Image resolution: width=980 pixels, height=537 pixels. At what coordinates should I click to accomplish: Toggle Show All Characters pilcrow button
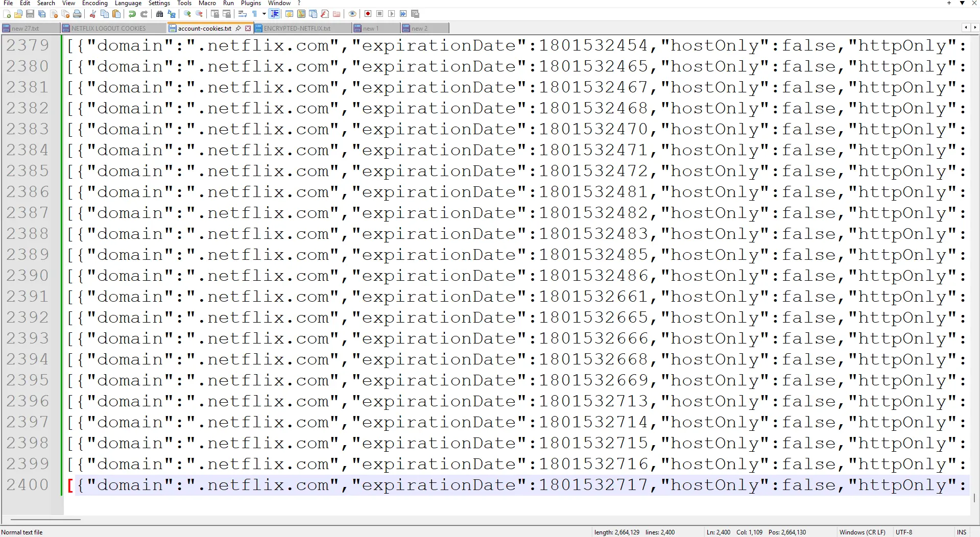(x=255, y=14)
